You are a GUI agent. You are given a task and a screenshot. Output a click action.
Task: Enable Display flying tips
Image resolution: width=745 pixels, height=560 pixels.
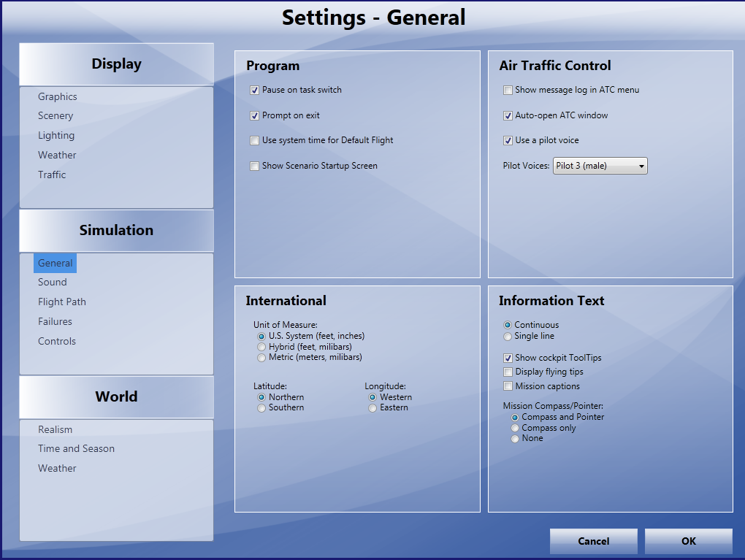click(508, 372)
